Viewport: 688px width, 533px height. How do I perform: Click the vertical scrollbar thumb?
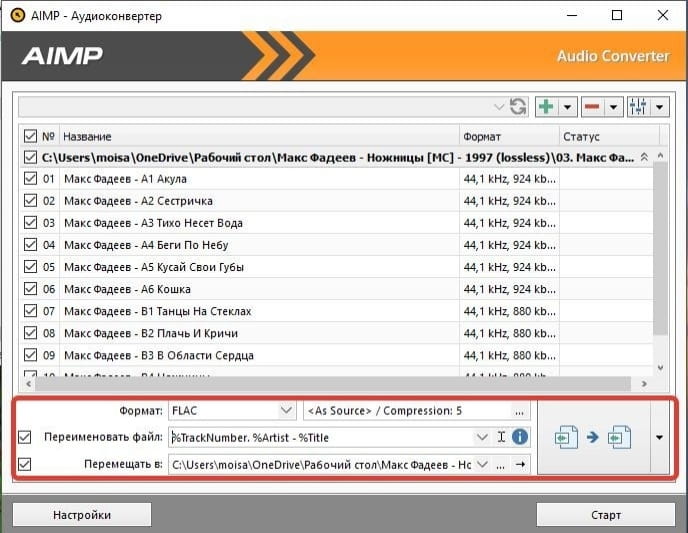pos(660,248)
